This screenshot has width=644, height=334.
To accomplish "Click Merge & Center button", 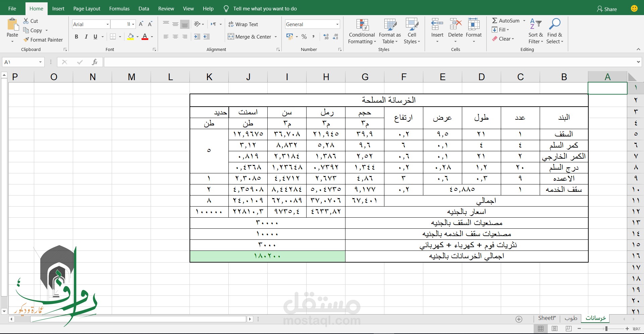I will (250, 37).
